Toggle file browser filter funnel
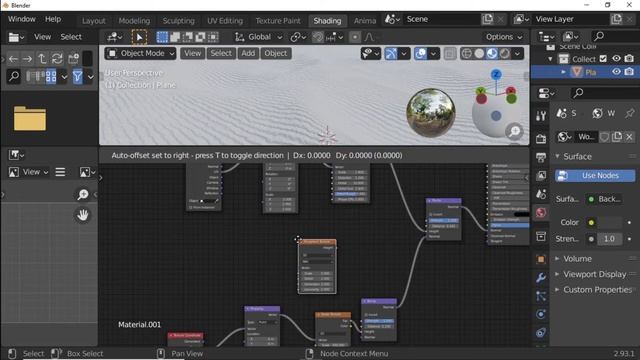This screenshot has width=640, height=360. click(x=77, y=76)
